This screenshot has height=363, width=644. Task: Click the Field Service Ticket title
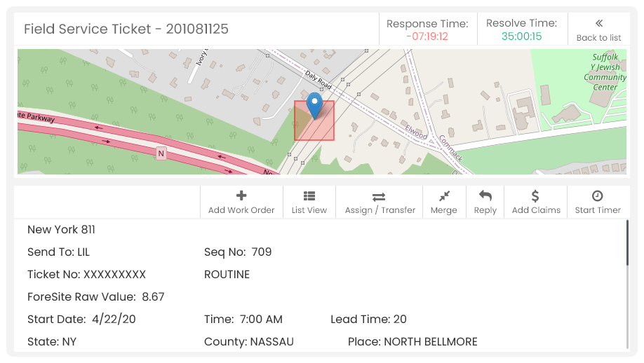point(126,29)
